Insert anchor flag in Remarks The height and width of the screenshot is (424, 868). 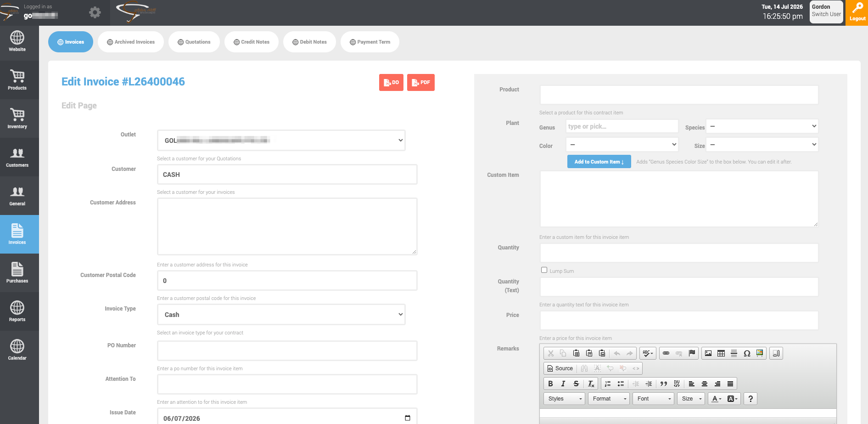coord(692,353)
